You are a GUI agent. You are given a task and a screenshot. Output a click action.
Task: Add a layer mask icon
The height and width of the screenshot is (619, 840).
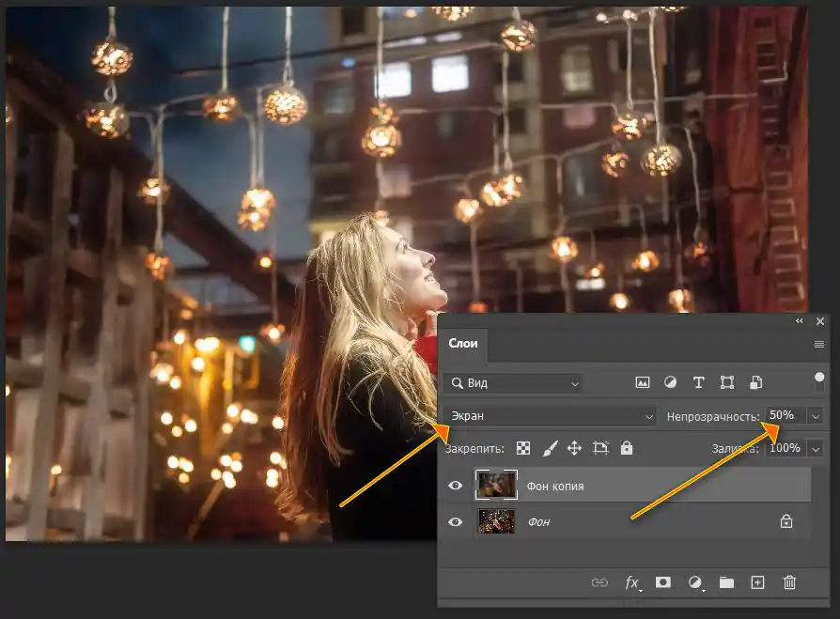[663, 582]
